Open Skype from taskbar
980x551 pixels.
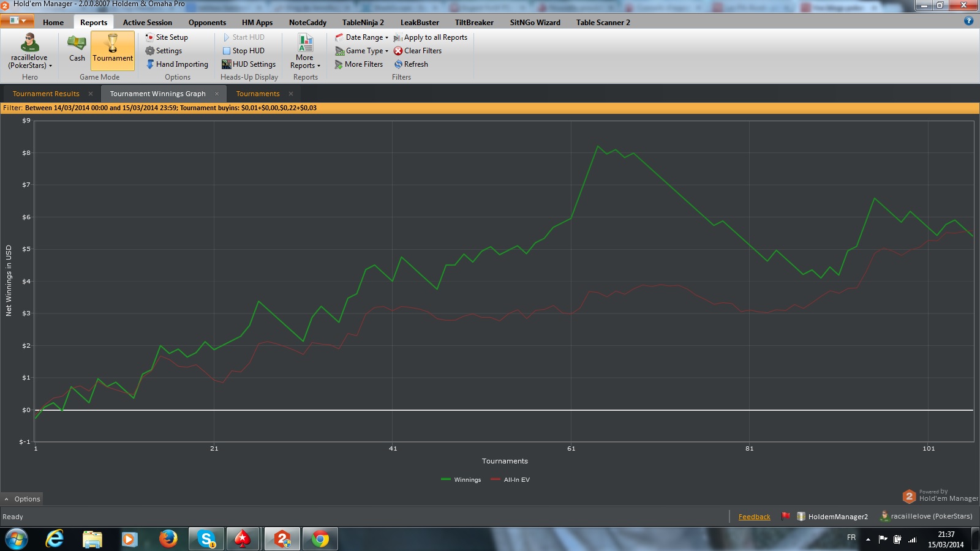pyautogui.click(x=206, y=539)
